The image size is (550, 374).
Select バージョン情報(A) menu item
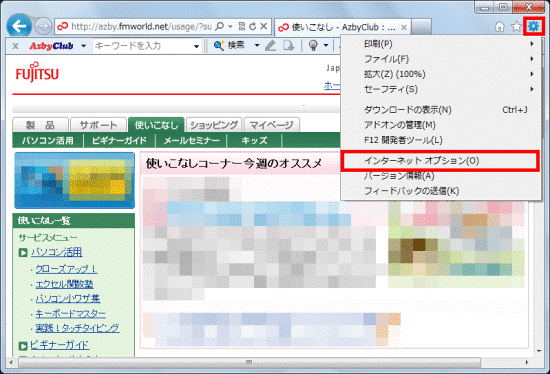tap(441, 176)
